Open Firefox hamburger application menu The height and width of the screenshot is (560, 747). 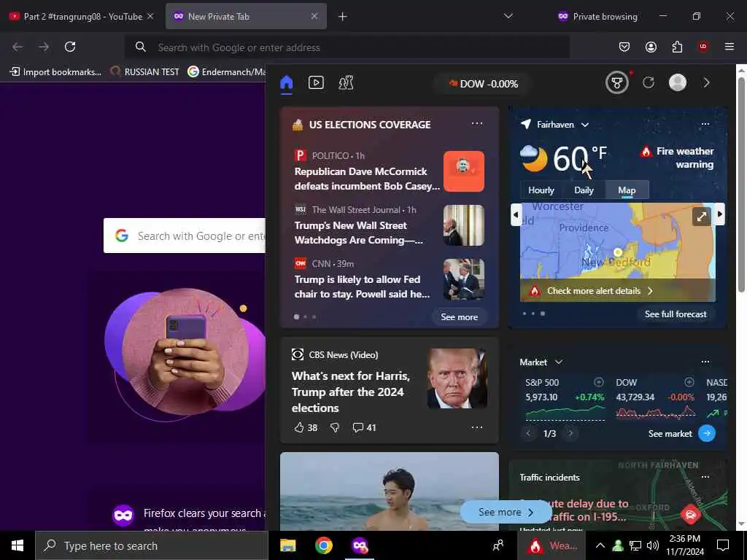pos(729,47)
